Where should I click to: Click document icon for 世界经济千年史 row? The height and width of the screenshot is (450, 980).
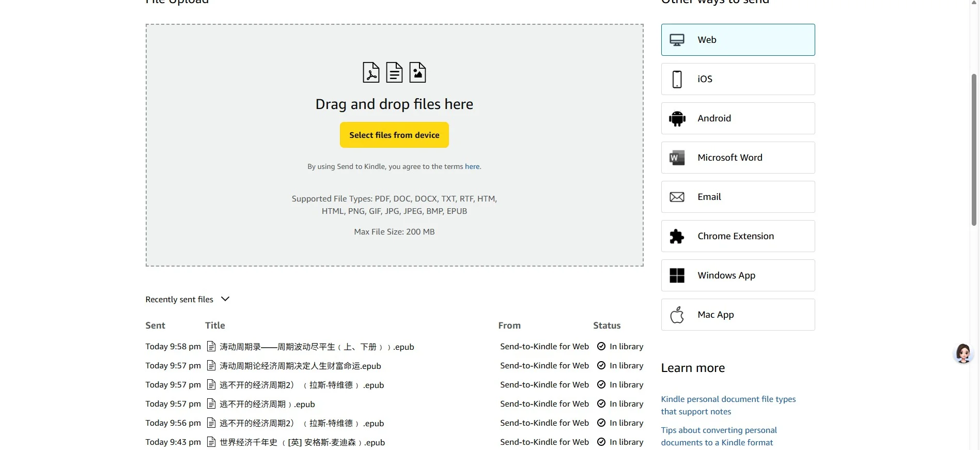211,442
